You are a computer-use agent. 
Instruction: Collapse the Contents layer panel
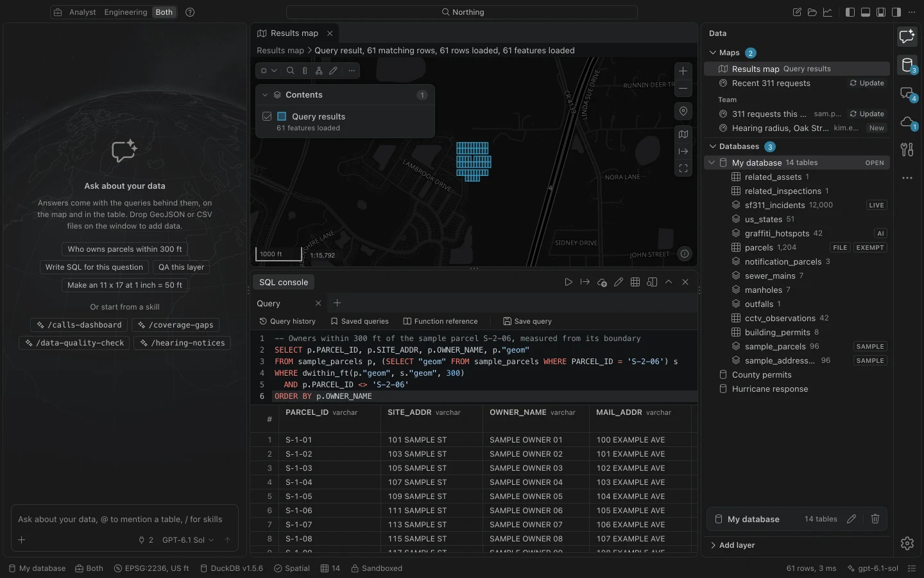(265, 95)
